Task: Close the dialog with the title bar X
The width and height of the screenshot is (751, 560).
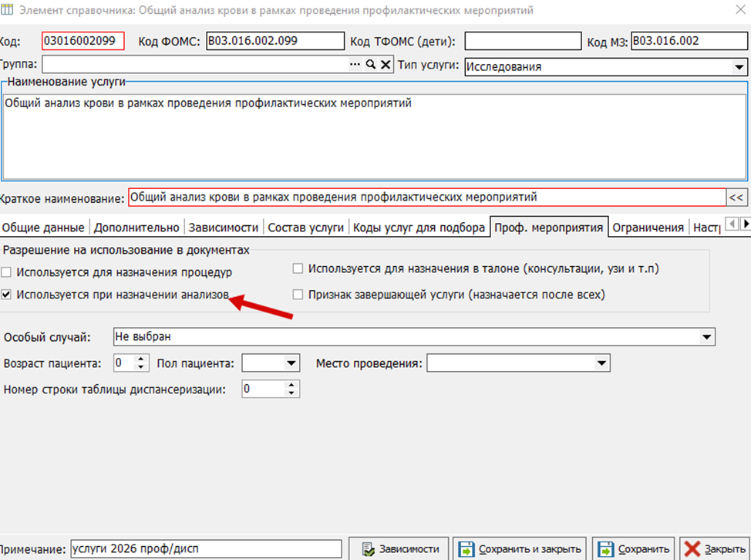Action: click(x=740, y=9)
